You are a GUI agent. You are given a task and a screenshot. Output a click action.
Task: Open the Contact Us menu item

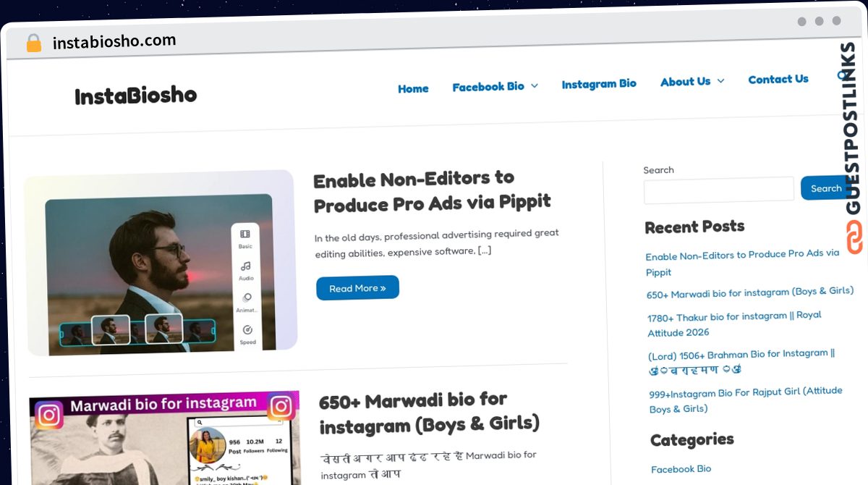tap(778, 80)
